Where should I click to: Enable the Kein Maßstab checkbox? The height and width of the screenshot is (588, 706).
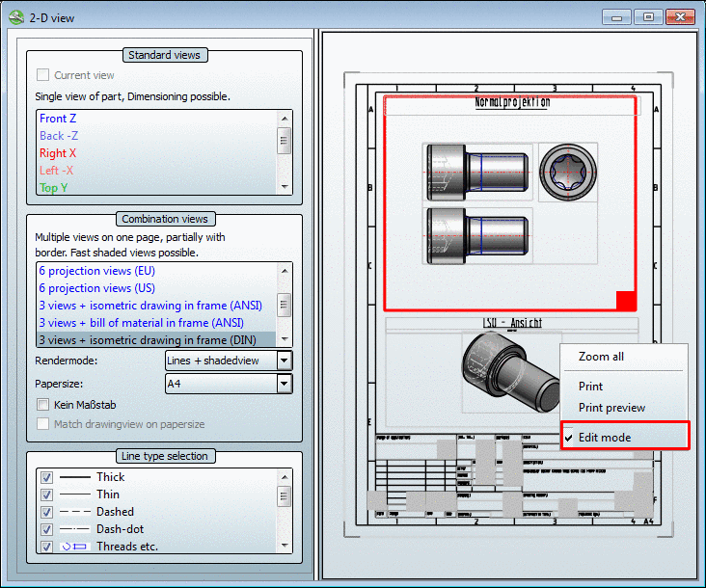pyautogui.click(x=42, y=405)
